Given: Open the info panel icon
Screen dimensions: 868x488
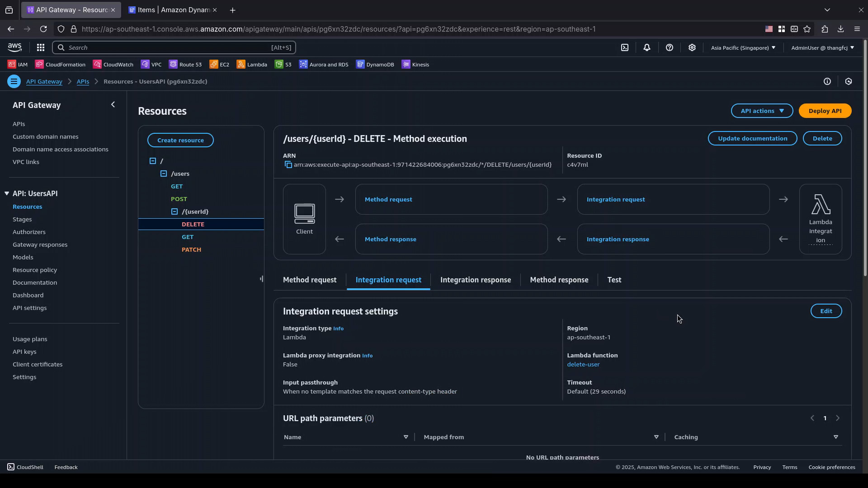Looking at the screenshot, I should pyautogui.click(x=827, y=81).
